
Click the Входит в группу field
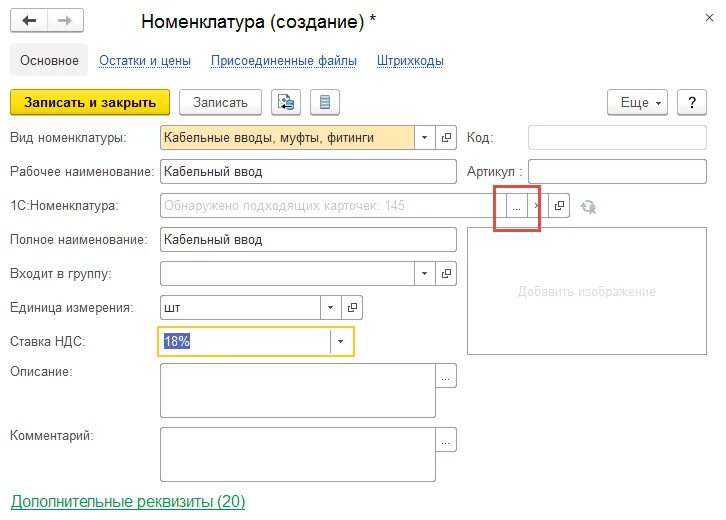click(x=287, y=274)
